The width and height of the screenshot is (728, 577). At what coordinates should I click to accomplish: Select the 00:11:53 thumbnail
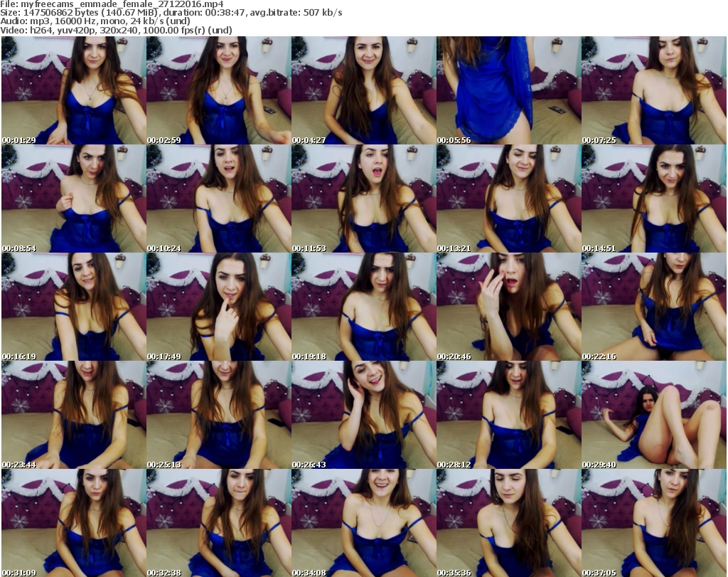click(x=363, y=198)
